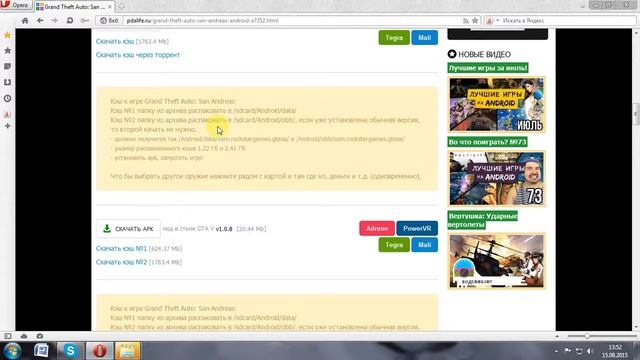The width and height of the screenshot is (640, 360).
Task: Navigate back with the back arrow
Action: click(x=40, y=20)
